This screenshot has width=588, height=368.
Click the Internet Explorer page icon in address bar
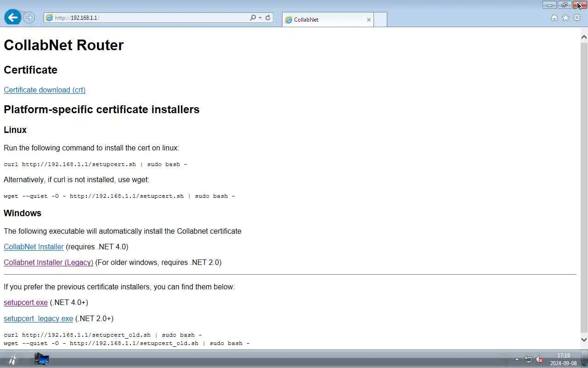pyautogui.click(x=49, y=17)
